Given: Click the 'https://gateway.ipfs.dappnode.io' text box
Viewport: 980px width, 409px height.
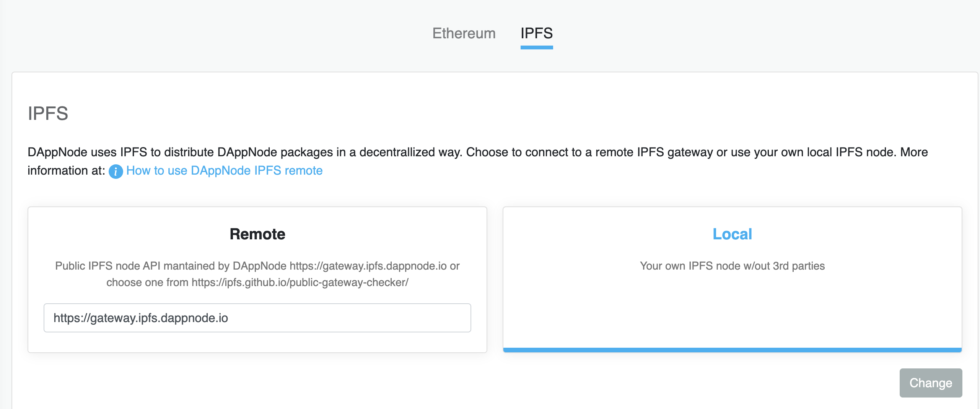Looking at the screenshot, I should pos(257,317).
